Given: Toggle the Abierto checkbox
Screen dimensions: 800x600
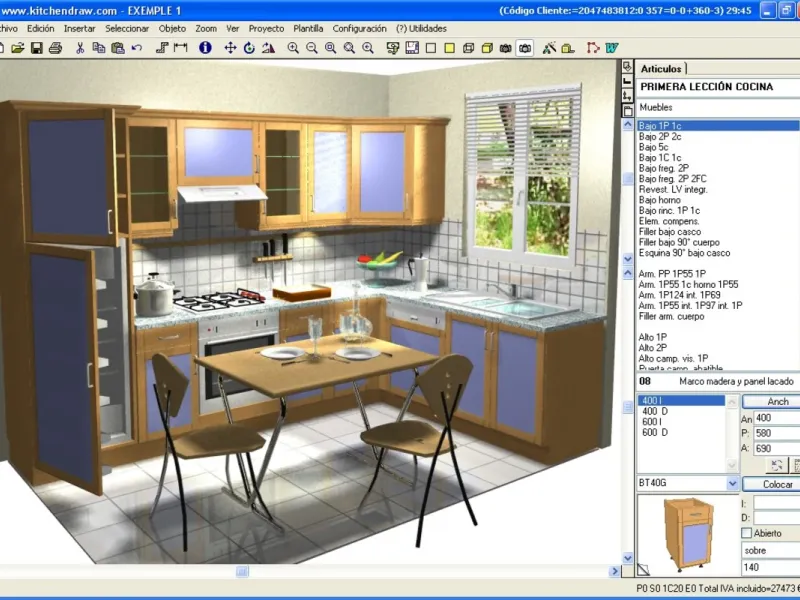Looking at the screenshot, I should coord(746,533).
